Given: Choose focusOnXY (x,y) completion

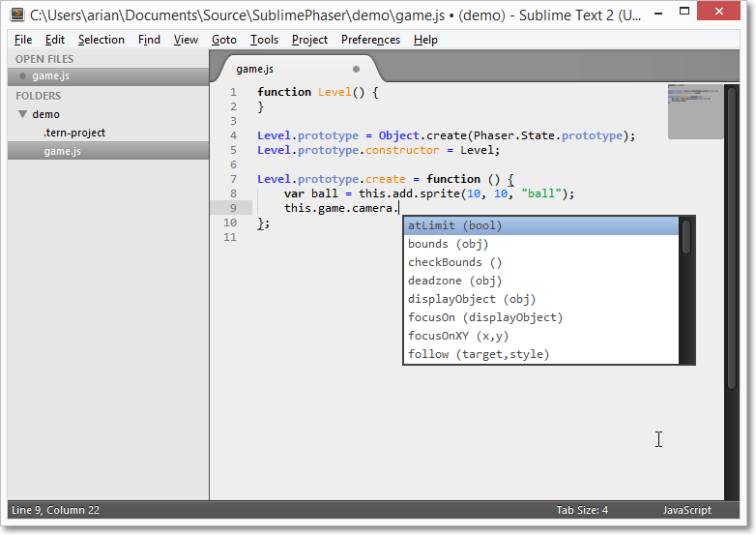Looking at the screenshot, I should tap(541, 336).
